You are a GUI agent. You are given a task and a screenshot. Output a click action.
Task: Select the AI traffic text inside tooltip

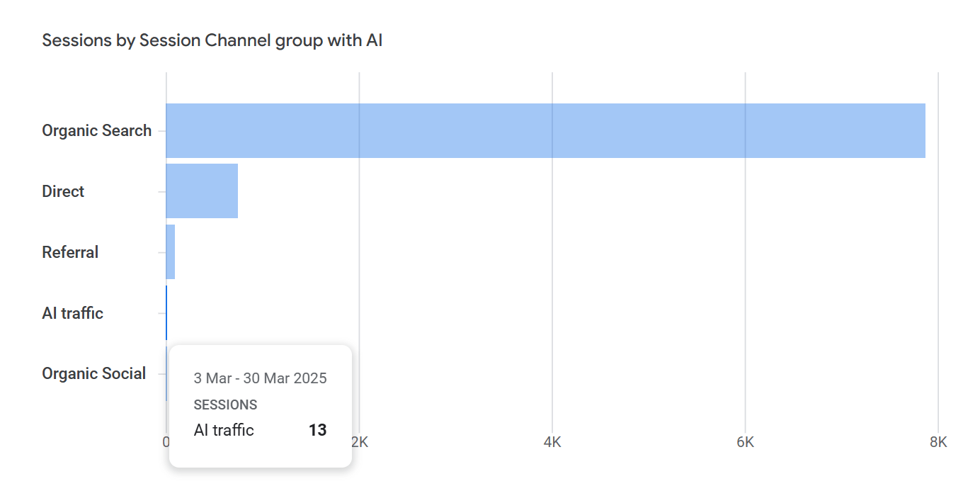(224, 430)
